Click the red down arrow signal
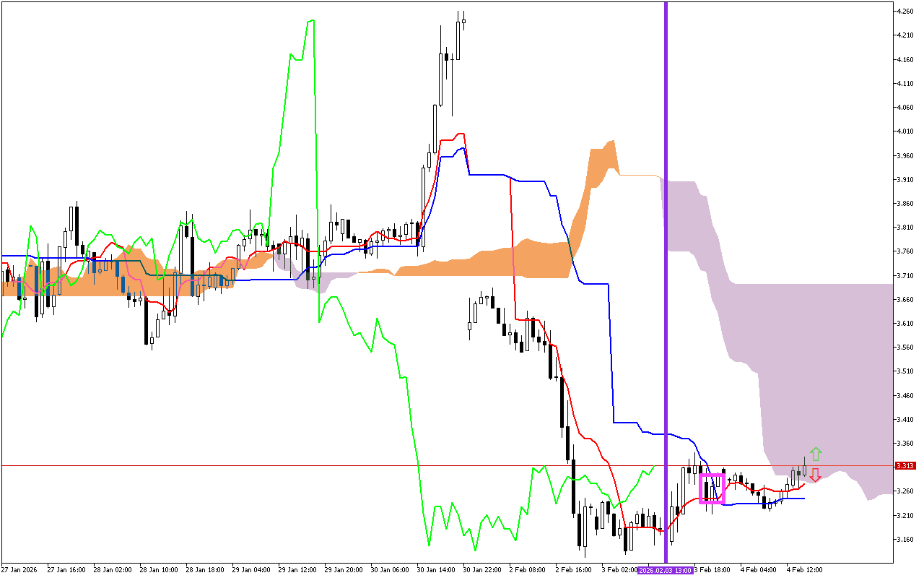 click(x=815, y=475)
